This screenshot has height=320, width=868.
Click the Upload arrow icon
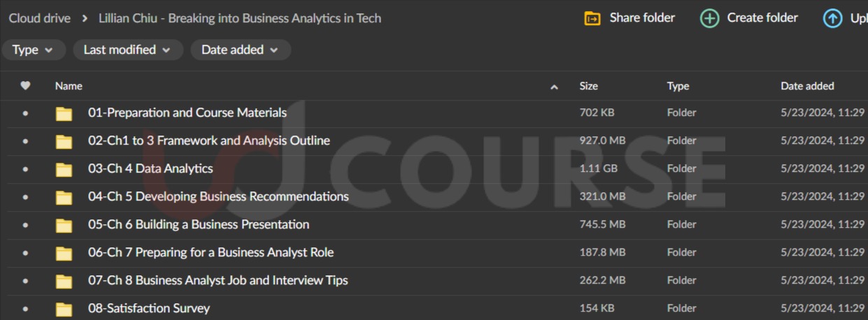[832, 19]
